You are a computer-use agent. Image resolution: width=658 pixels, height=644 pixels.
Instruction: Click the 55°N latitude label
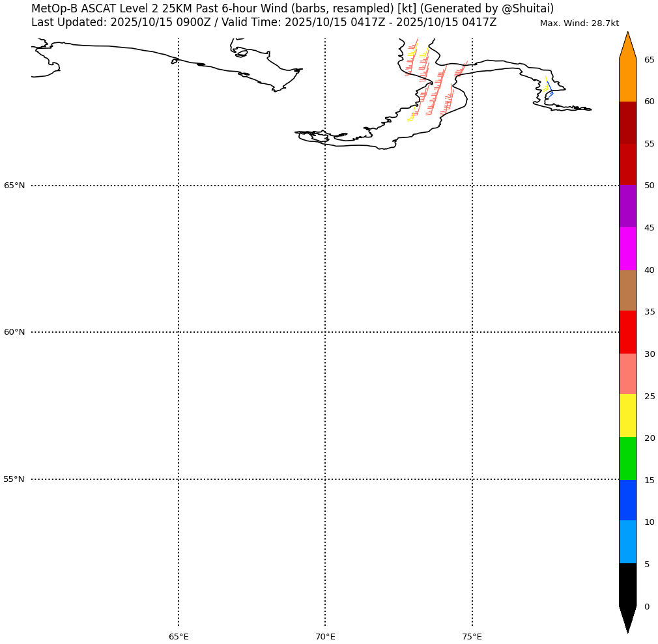(14, 479)
